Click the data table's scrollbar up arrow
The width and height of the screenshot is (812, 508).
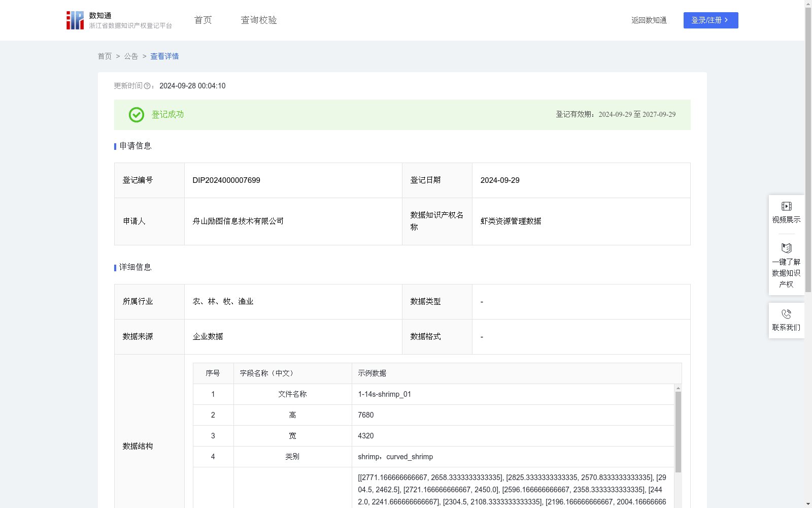(x=678, y=388)
